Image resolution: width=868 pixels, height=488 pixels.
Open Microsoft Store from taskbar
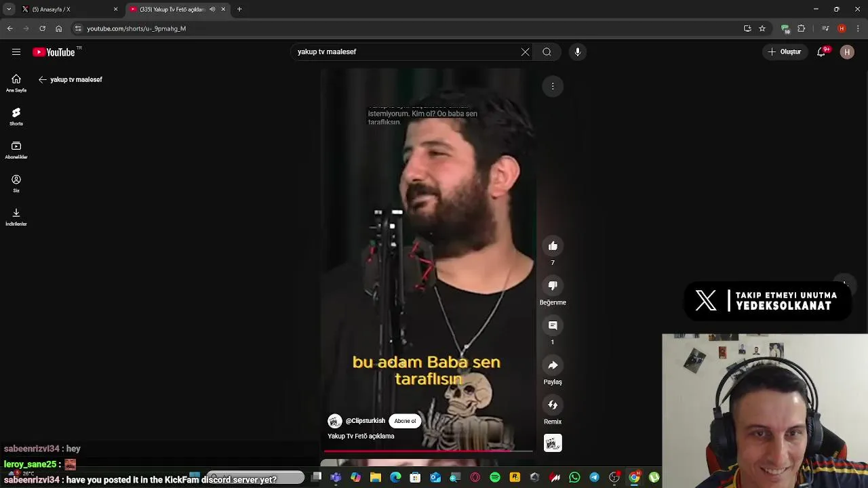click(416, 478)
